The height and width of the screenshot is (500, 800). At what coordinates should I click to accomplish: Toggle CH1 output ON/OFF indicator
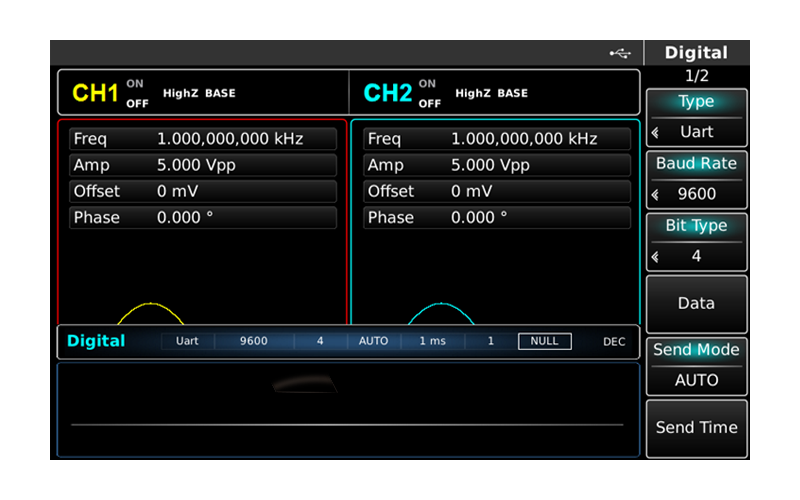[x=134, y=93]
